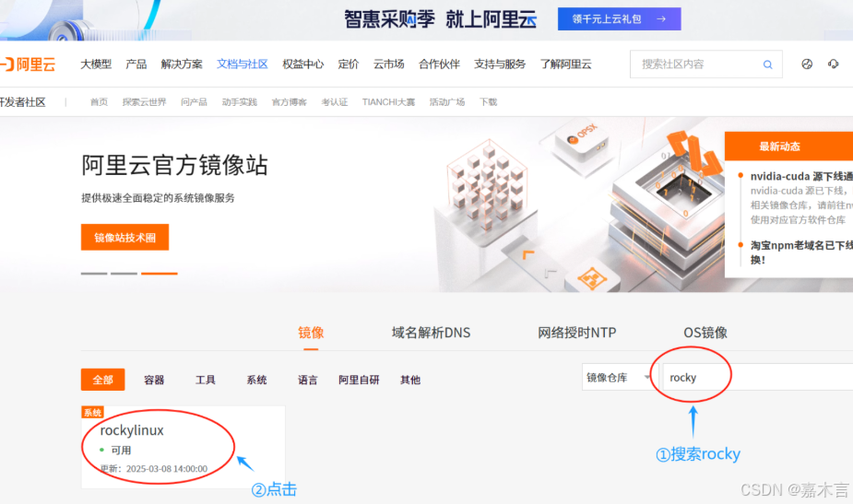The width and height of the screenshot is (853, 504).
Task: Click the 领千元上云礼包 banner button
Action: (619, 19)
